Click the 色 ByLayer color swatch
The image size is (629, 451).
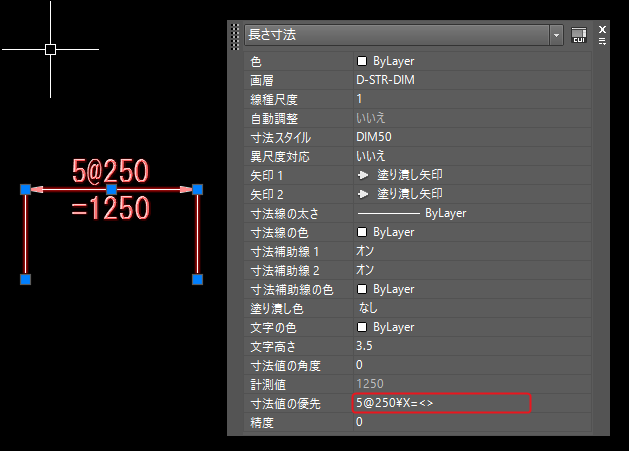pyautogui.click(x=362, y=61)
